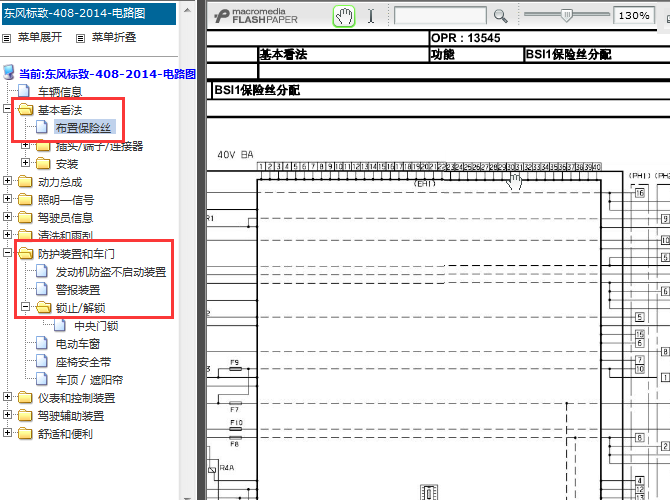
Task: Click the tree panel scroll-up arrow
Action: (187, 10)
